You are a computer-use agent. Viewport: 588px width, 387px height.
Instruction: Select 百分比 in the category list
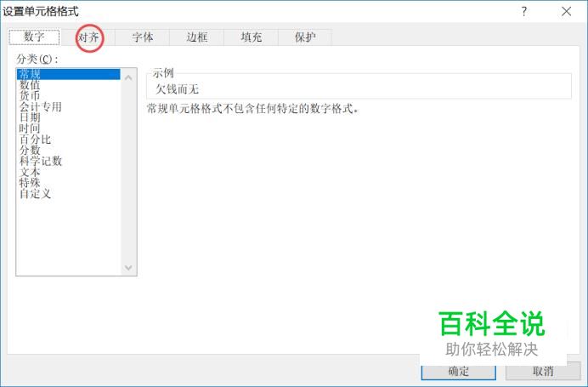tap(69, 139)
